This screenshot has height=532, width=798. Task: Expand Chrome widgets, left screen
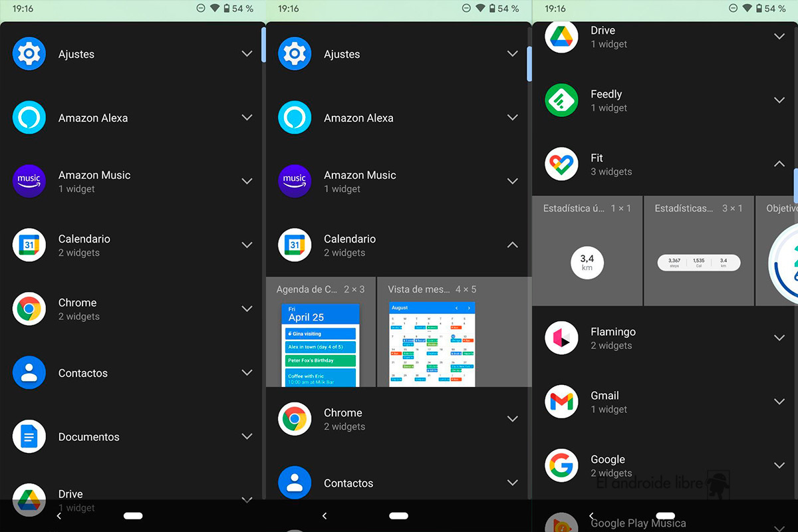tap(247, 309)
